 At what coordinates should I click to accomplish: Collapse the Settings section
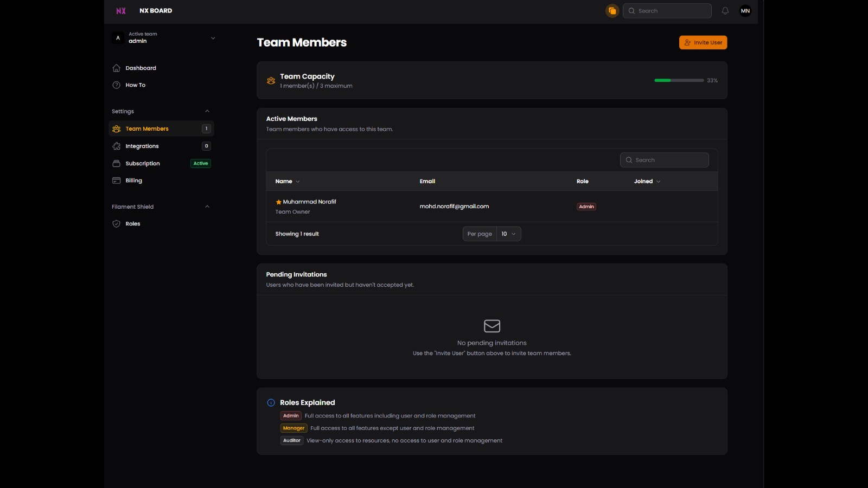pos(207,111)
